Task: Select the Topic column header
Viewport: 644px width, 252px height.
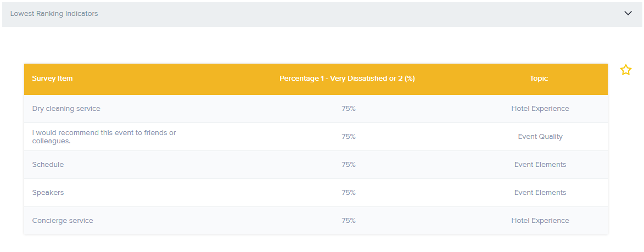Action: point(539,79)
